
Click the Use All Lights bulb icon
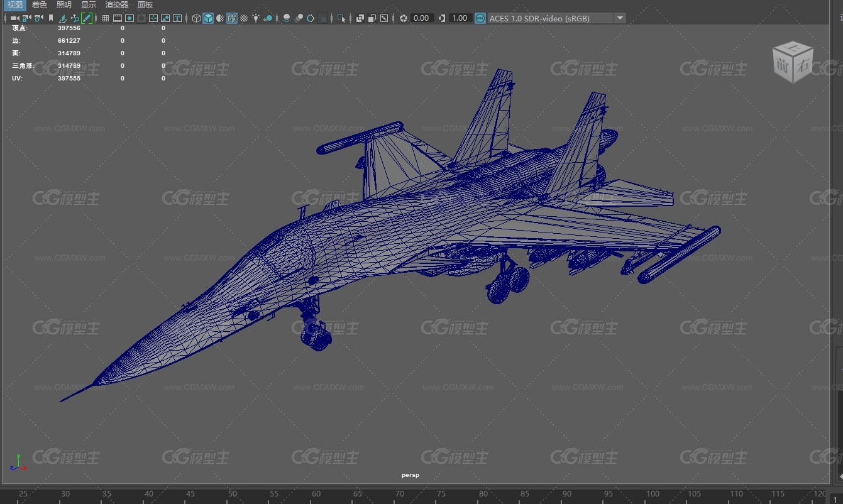[256, 18]
